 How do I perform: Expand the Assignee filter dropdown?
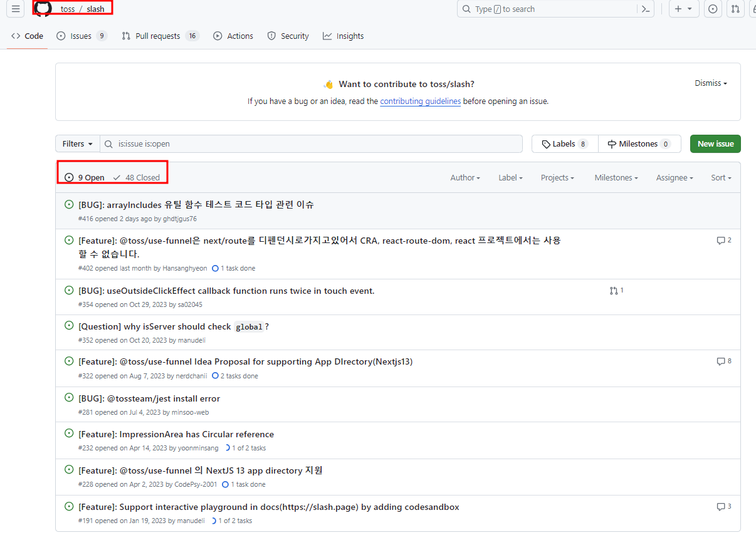(675, 178)
